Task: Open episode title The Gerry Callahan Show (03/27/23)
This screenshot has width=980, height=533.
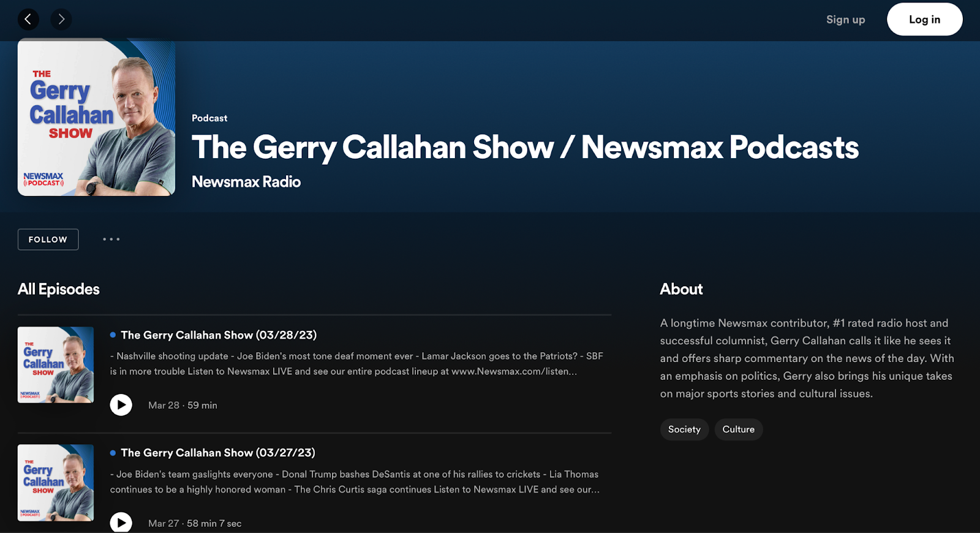Action: tap(218, 453)
